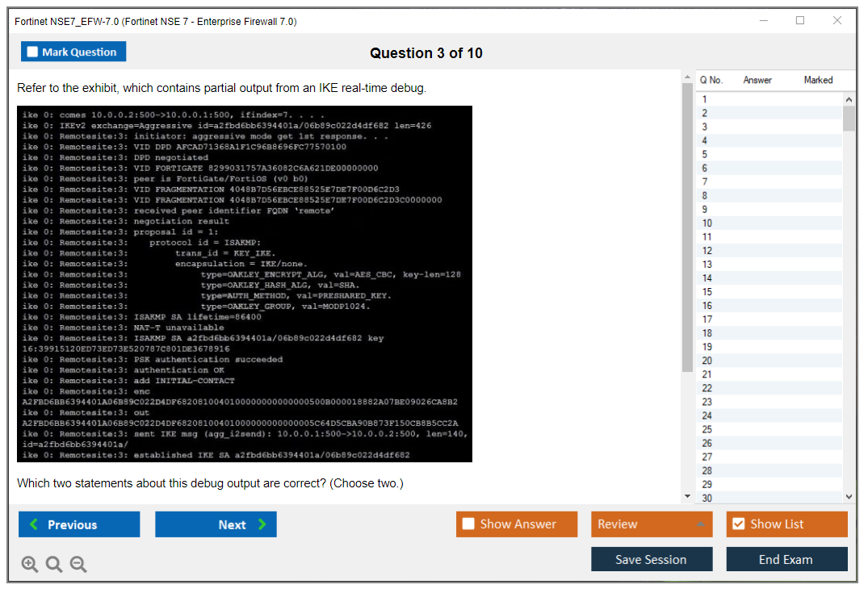Click the reset zoom magnifier icon
The image size is (868, 593).
pos(54,565)
